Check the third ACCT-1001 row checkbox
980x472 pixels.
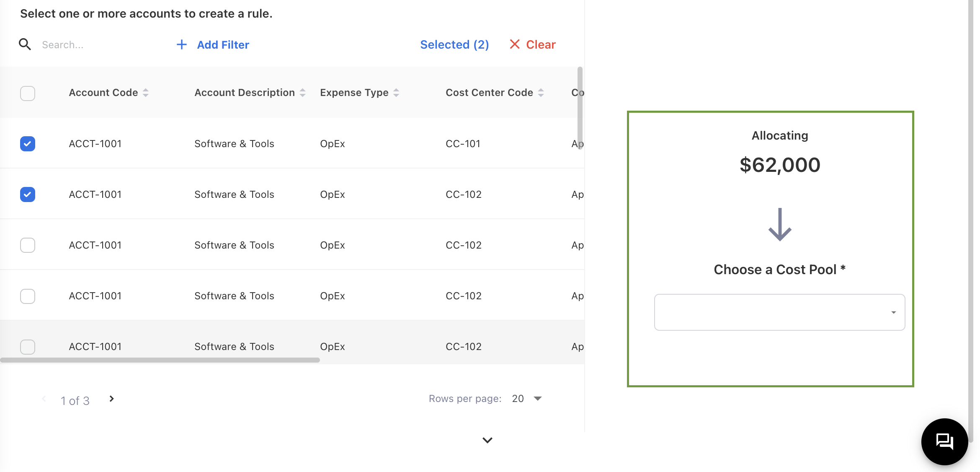28,245
